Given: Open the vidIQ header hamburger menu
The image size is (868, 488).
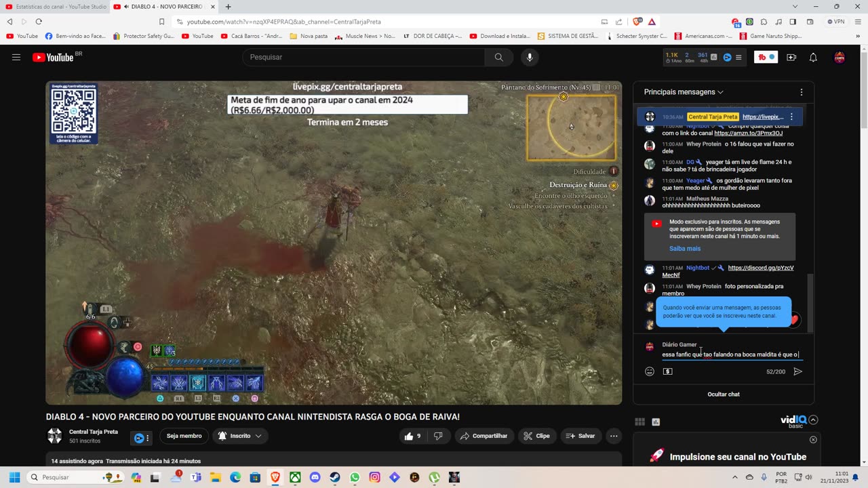Looking at the screenshot, I should (738, 57).
